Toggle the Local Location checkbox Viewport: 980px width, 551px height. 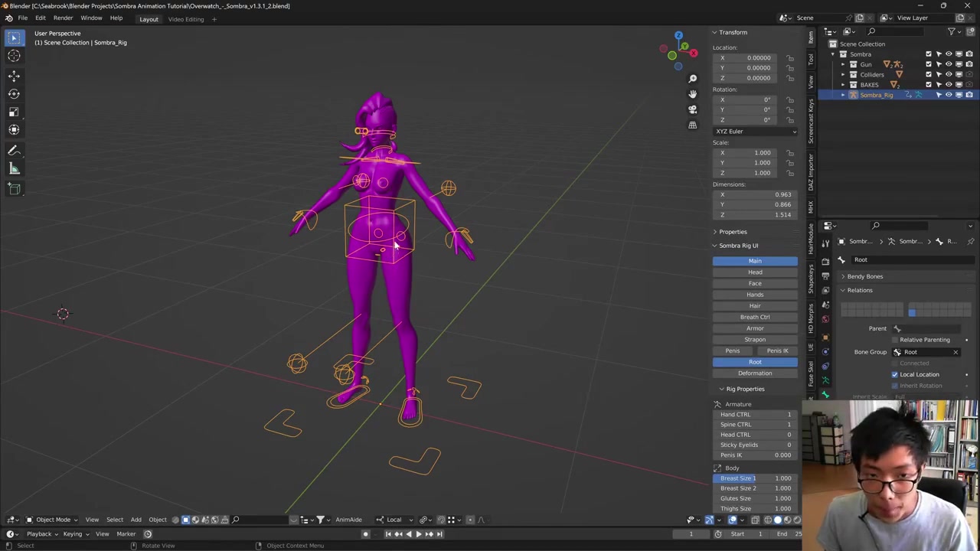894,374
